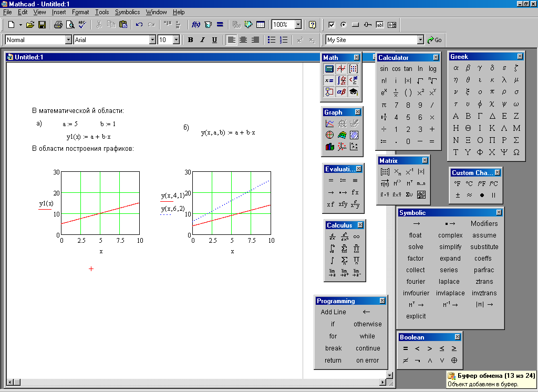
Task: Click laplace in the Symbolic palette
Action: [449, 282]
